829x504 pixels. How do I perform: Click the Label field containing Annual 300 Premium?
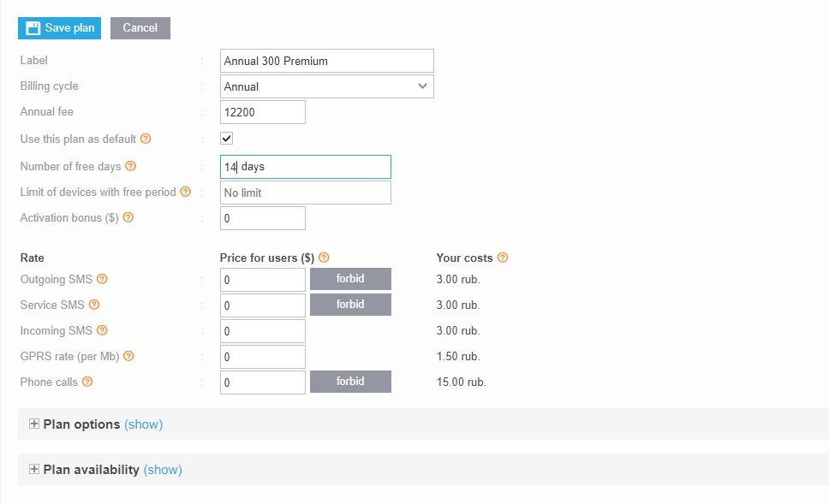[327, 61]
